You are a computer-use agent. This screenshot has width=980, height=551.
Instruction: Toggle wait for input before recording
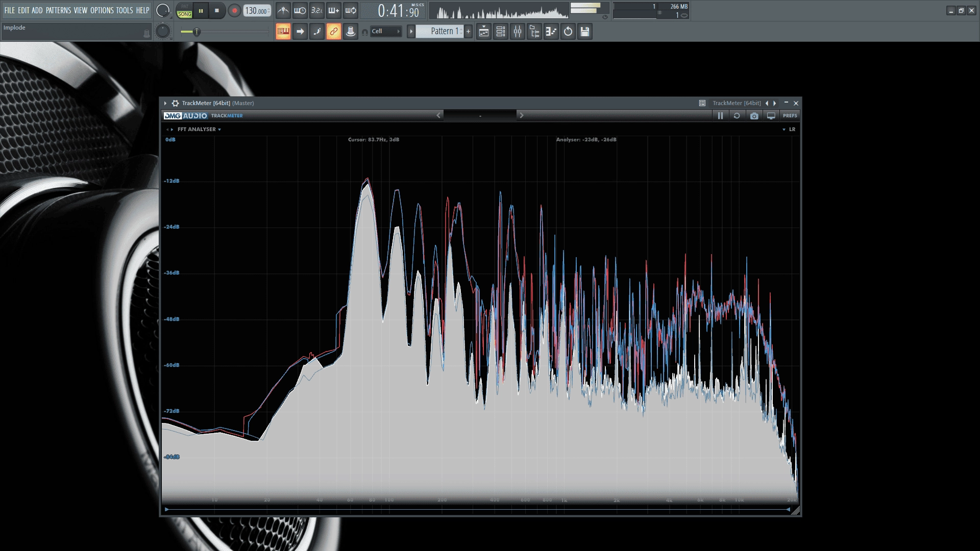[x=300, y=11]
